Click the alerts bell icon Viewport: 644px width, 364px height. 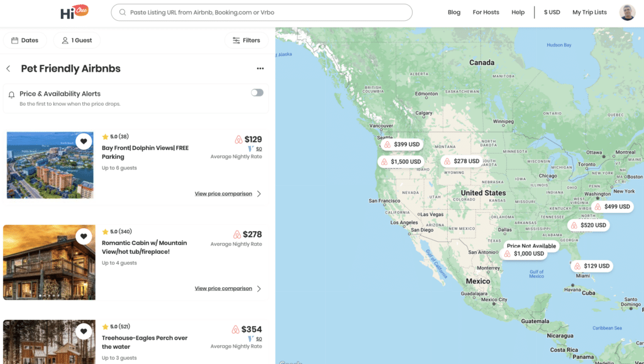coord(11,93)
